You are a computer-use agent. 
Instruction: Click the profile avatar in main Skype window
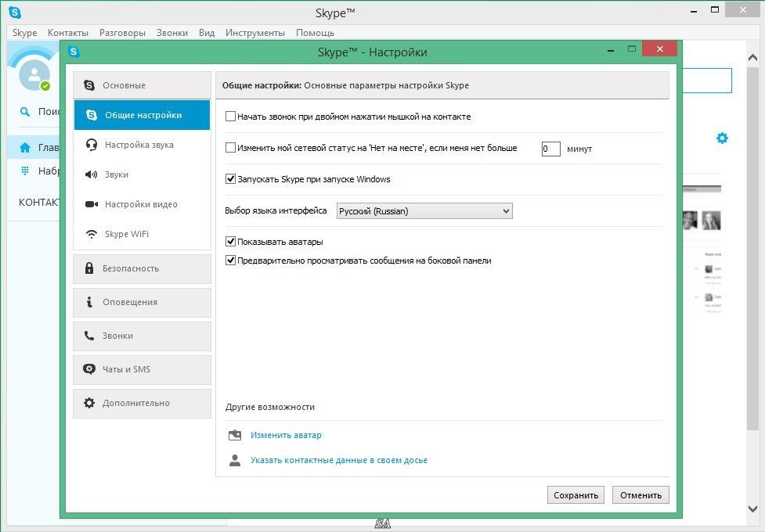coord(34,74)
